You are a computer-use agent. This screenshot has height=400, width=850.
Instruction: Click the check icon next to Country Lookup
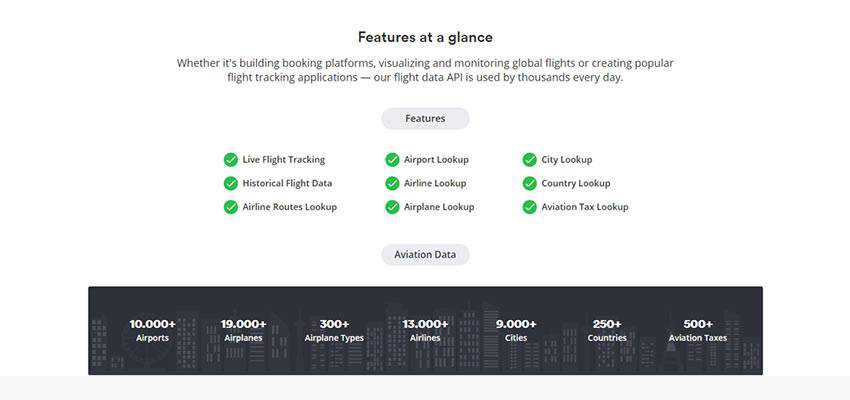click(x=530, y=183)
